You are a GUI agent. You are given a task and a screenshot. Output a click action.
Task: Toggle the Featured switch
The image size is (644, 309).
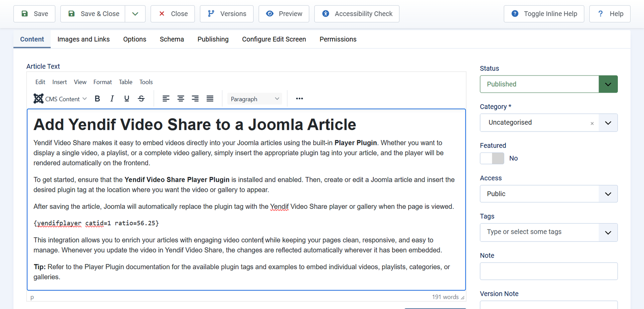(492, 158)
